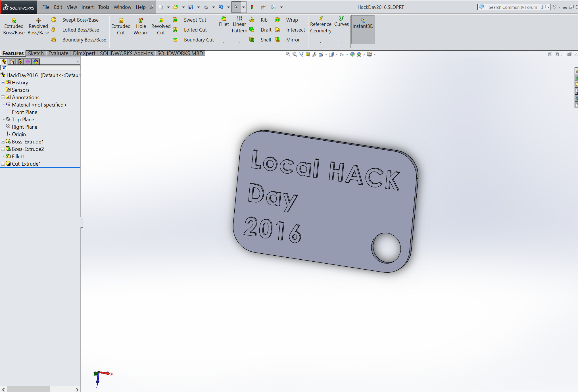Open Edit Appearance color ball
Screen dimensions: 578x392
click(x=352, y=54)
